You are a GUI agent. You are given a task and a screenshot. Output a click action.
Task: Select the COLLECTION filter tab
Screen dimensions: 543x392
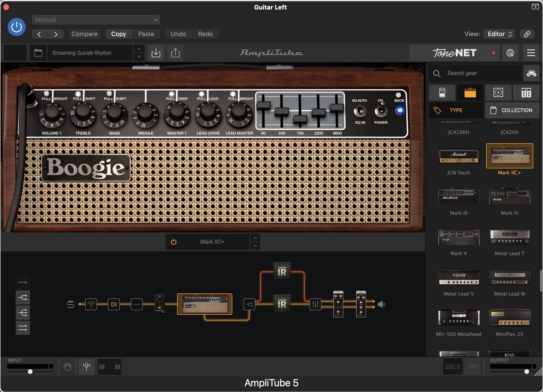(512, 110)
